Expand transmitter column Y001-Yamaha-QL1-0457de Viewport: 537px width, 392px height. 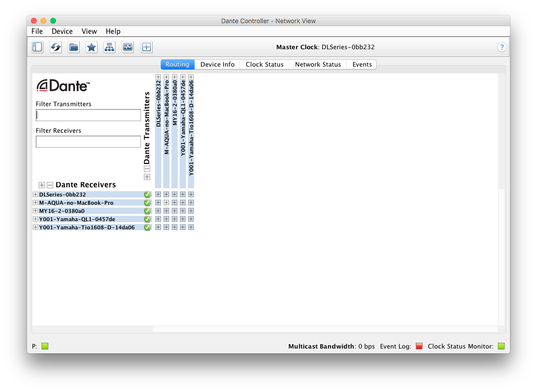[183, 77]
